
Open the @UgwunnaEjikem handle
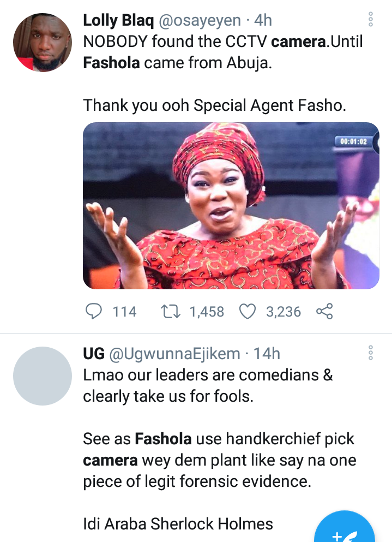pos(174,354)
